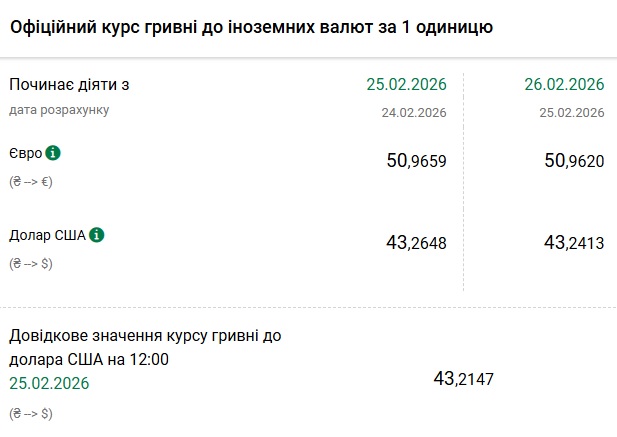This screenshot has height=437, width=617.
Task: Click the reference rate value 43,2147
Action: coord(463,380)
